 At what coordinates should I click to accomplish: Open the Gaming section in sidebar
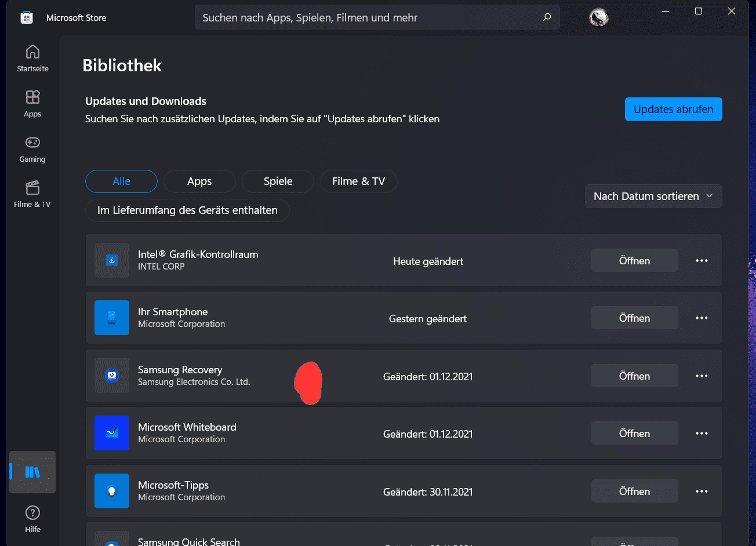pyautogui.click(x=32, y=149)
